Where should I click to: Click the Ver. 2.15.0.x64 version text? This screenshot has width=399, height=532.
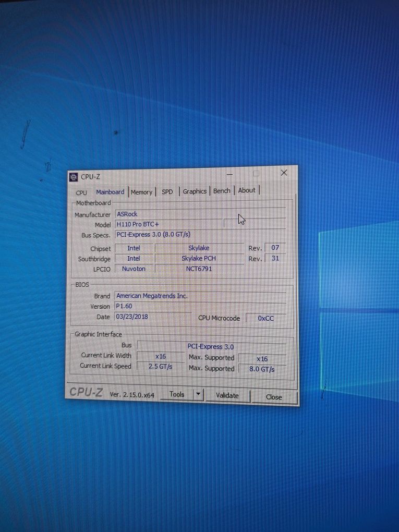coord(132,395)
